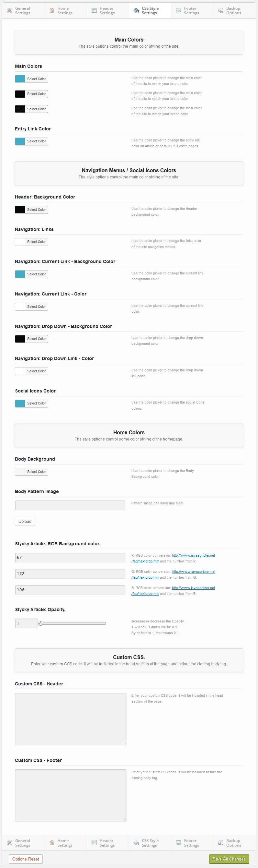Click the Options Reset button
Viewport: 258px width, 868px height.
tap(26, 859)
